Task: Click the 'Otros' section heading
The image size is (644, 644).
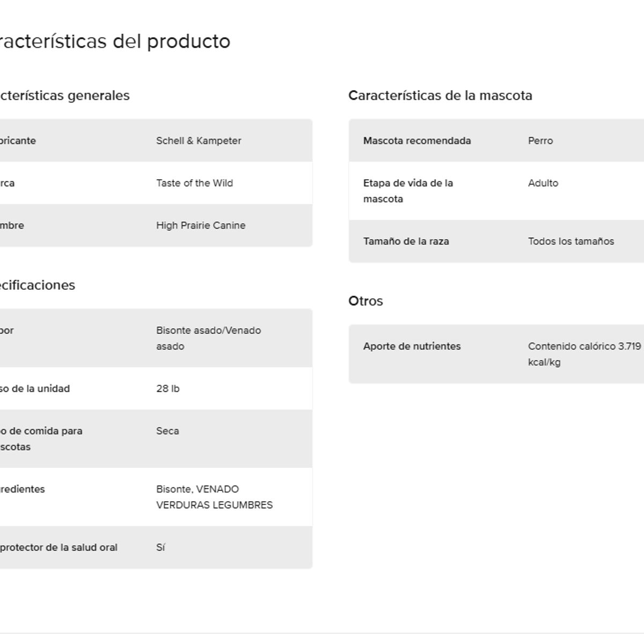Action: click(365, 301)
